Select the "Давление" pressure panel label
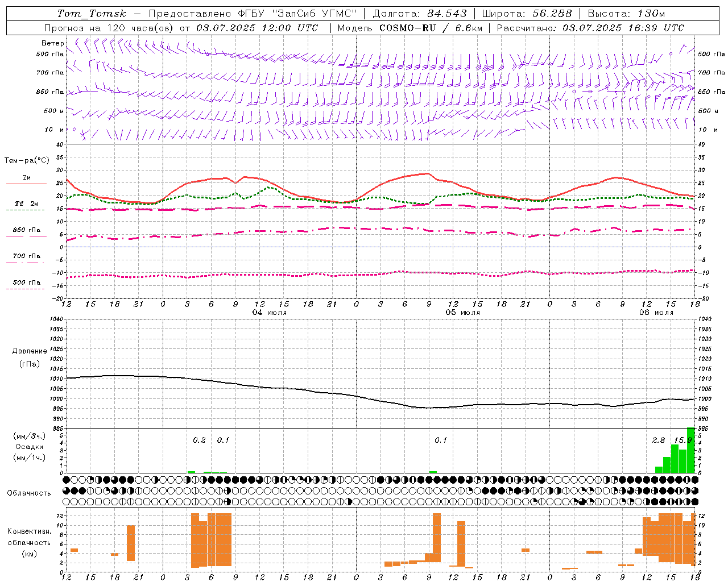This screenshot has width=728, height=582. point(30,351)
